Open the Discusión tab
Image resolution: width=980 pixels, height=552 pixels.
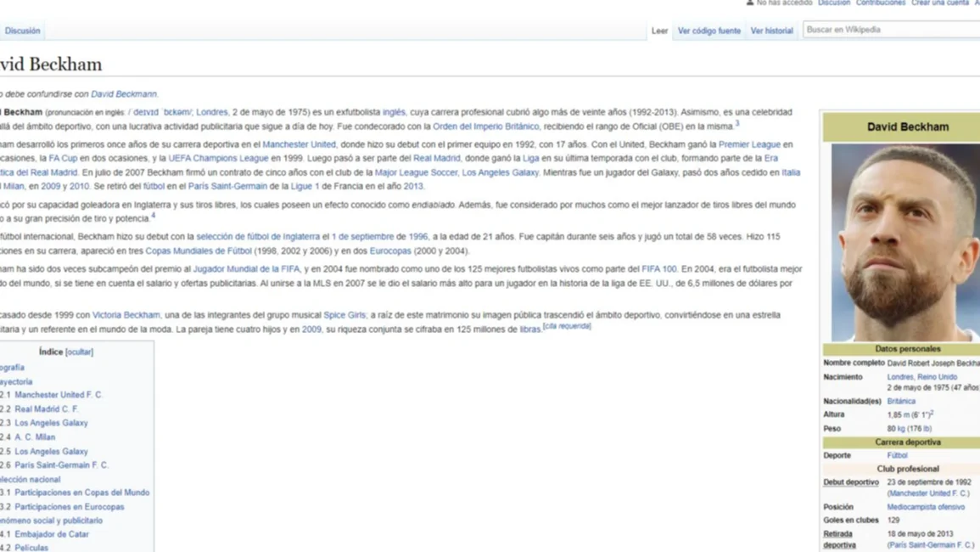point(23,31)
